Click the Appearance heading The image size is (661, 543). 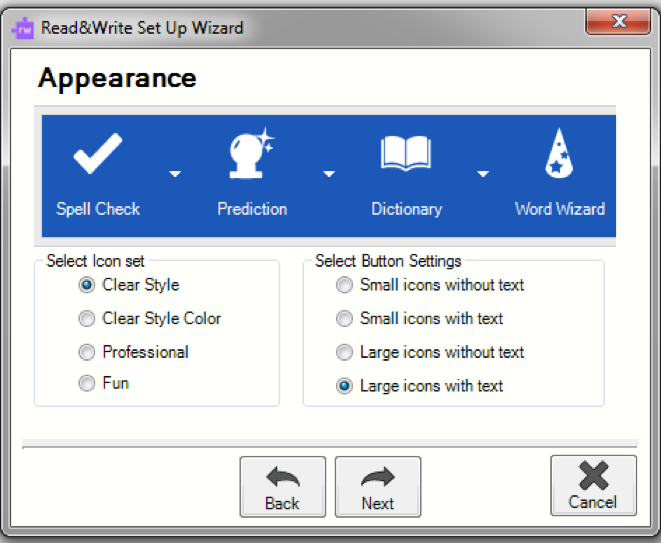(x=117, y=79)
